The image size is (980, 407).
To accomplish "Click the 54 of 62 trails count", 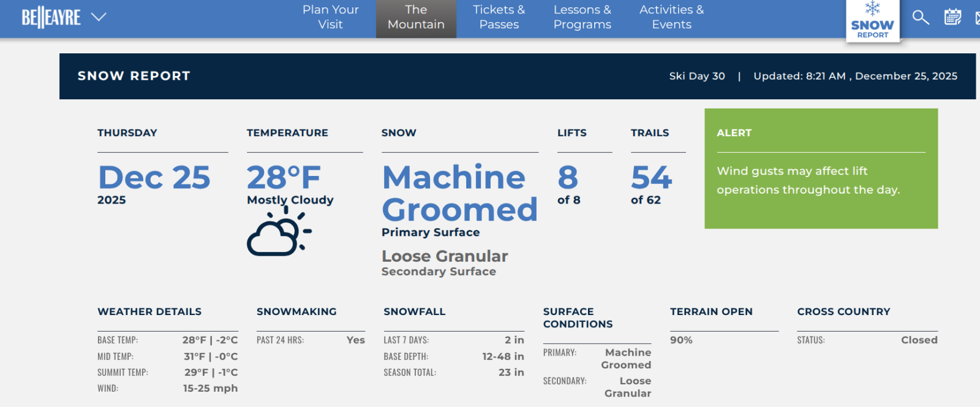I will 651,178.
